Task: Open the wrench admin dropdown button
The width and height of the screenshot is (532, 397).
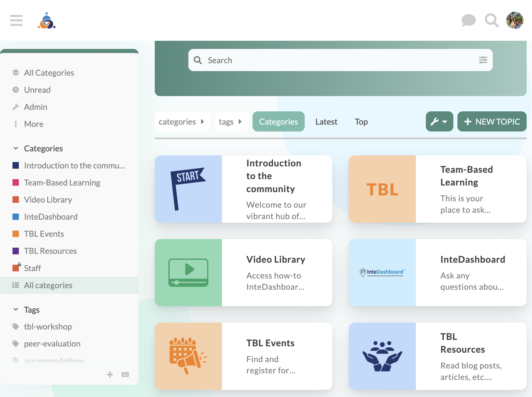Action: pos(439,122)
